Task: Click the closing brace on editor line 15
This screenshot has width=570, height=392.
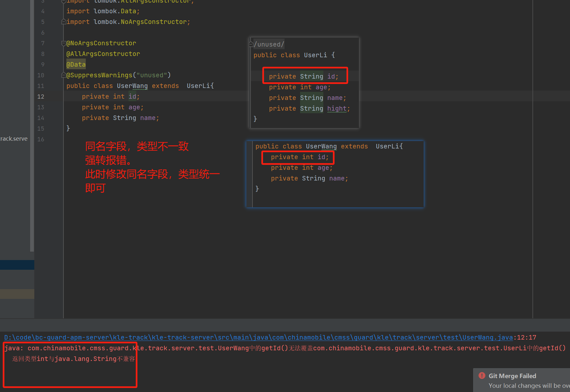Action: (68, 128)
